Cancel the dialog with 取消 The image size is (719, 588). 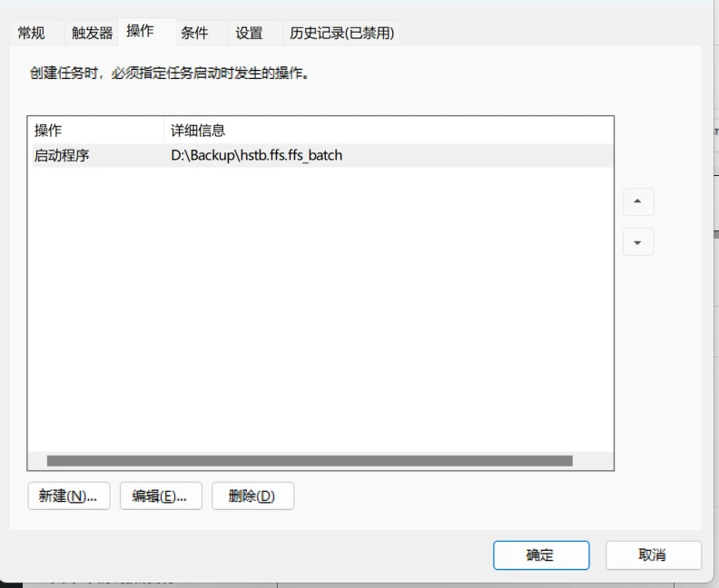point(654,555)
